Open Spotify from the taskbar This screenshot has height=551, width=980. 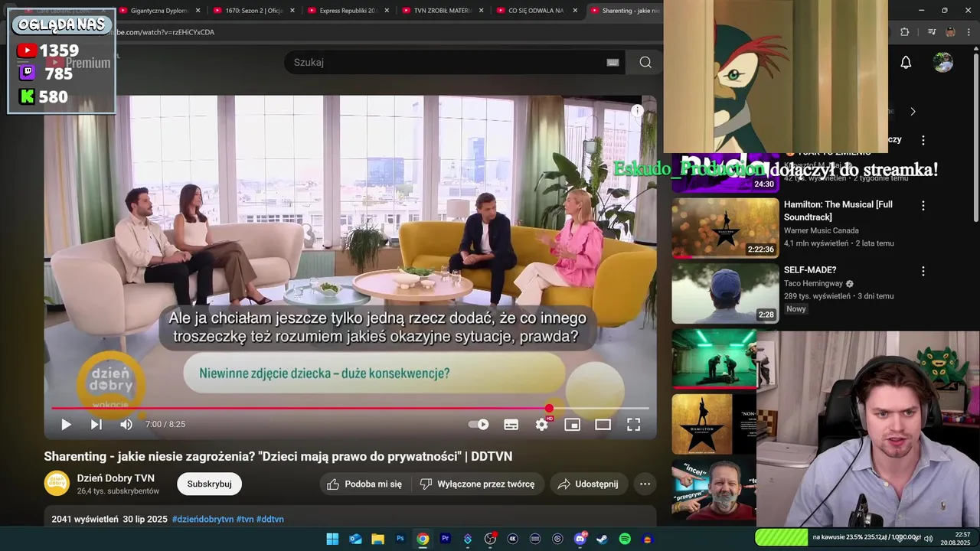coord(625,539)
